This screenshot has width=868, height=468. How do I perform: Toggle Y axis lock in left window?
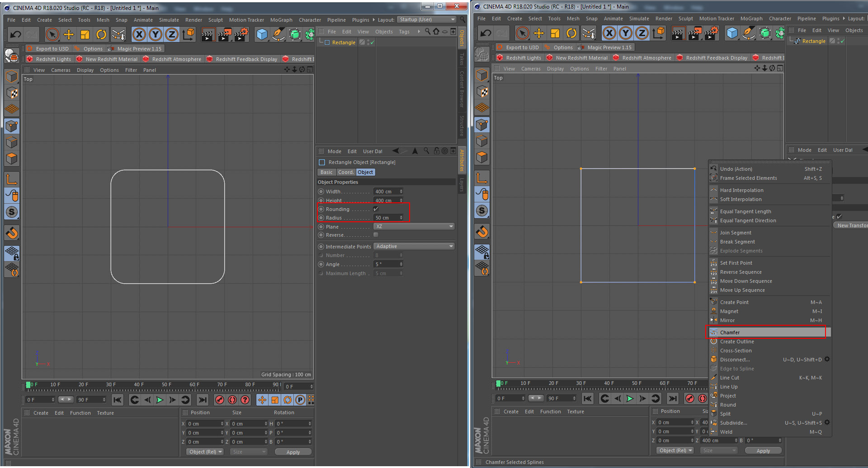coord(156,34)
